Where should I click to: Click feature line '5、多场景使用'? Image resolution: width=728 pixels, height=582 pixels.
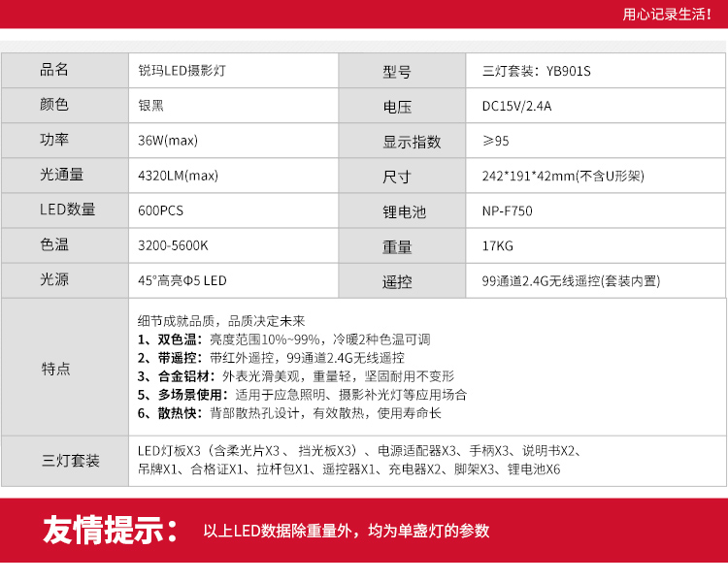pos(302,395)
